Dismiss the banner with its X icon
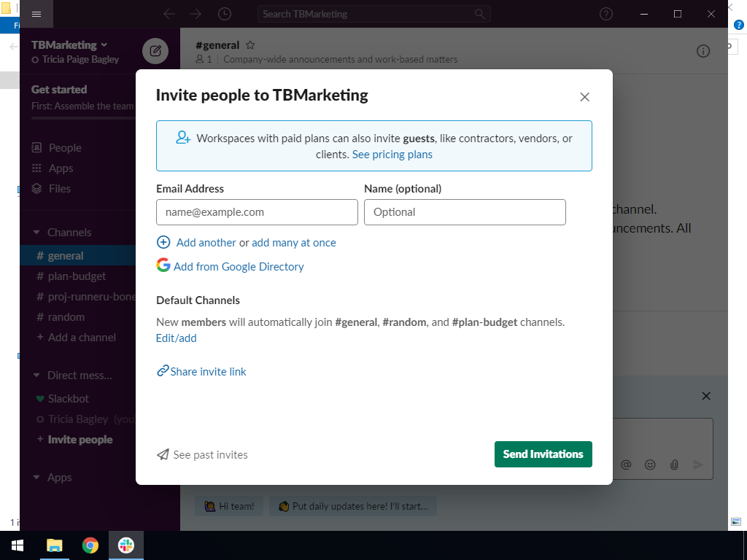The height and width of the screenshot is (560, 747). click(x=706, y=396)
